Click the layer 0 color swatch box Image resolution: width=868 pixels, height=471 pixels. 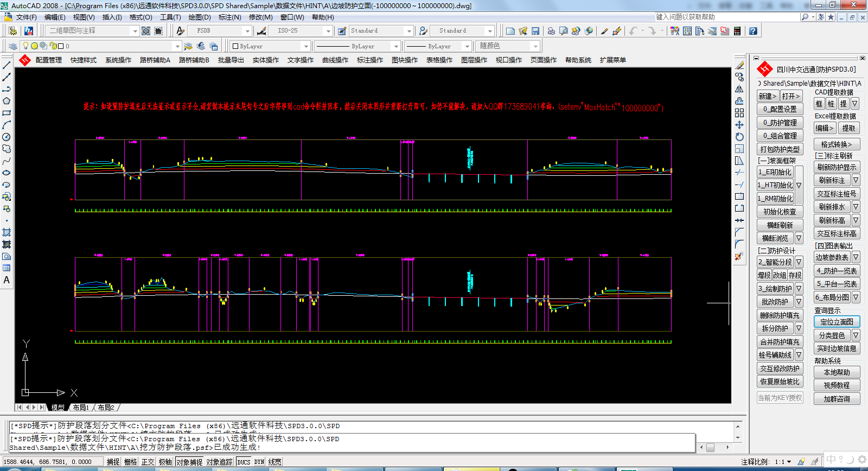[61, 46]
